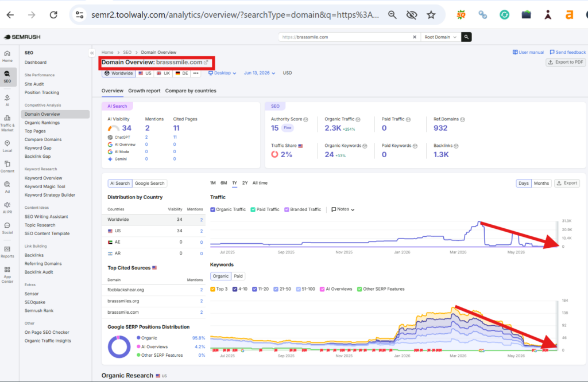Viewport: 588px width, 382px height.
Task: Toggle the Branded Traffic checkbox
Action: [287, 210]
